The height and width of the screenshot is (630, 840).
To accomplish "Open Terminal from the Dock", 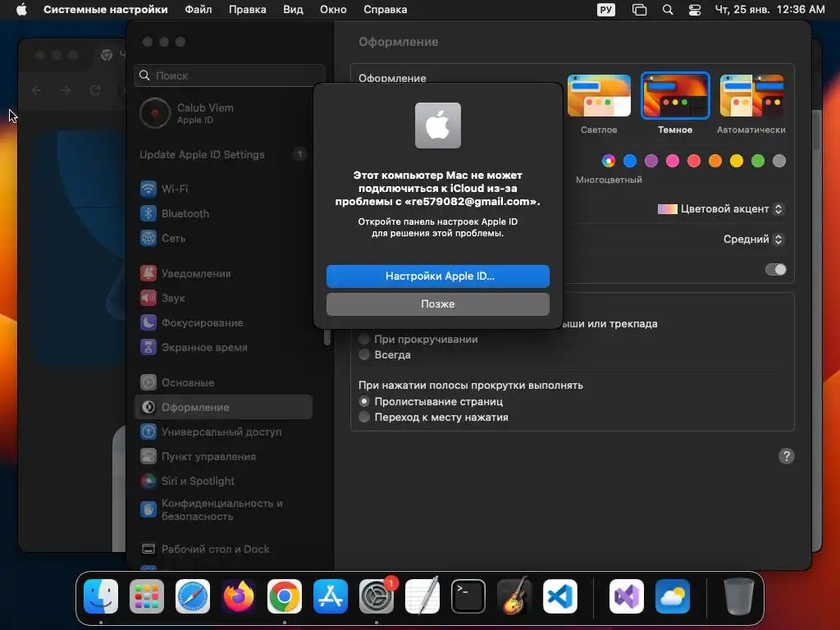I will pyautogui.click(x=468, y=596).
